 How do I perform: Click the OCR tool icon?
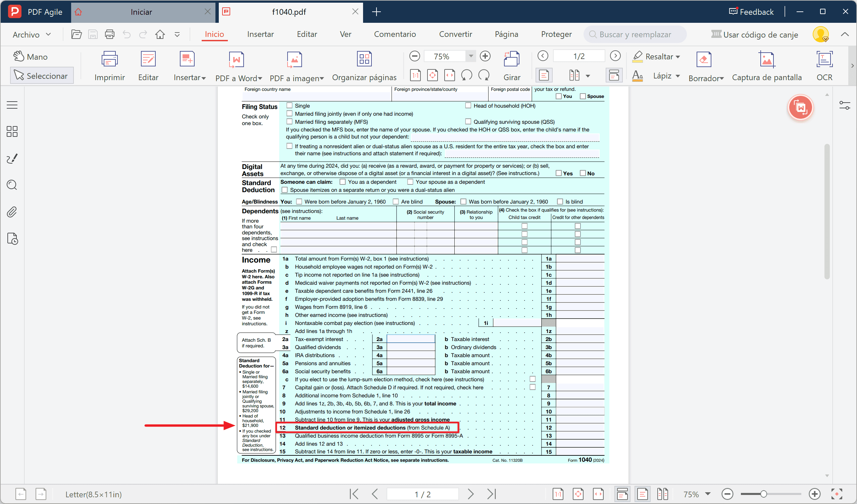tap(824, 59)
